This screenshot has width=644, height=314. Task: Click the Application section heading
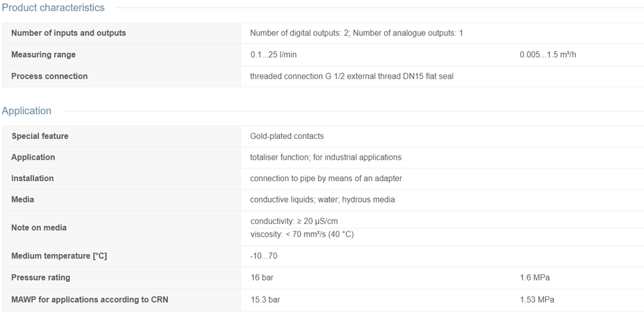[27, 111]
